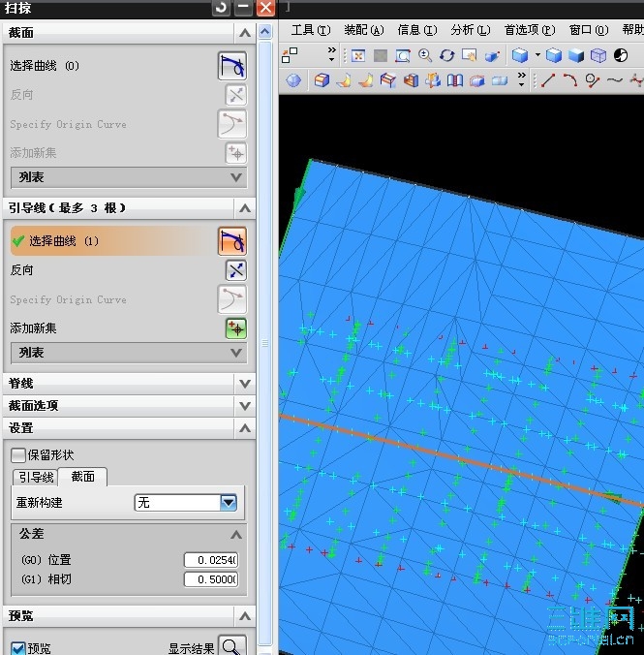
Task: Open the 窗口(O) menu
Action: click(589, 30)
